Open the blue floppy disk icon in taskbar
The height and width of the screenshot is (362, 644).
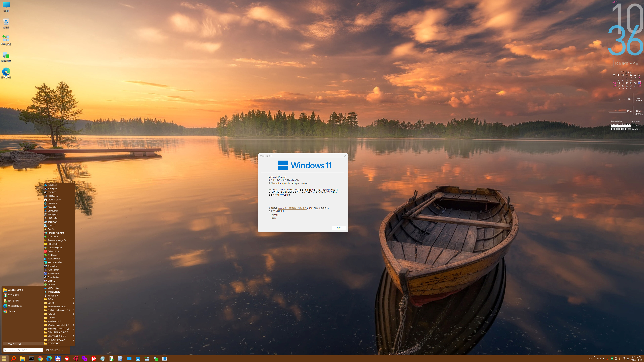click(58, 358)
